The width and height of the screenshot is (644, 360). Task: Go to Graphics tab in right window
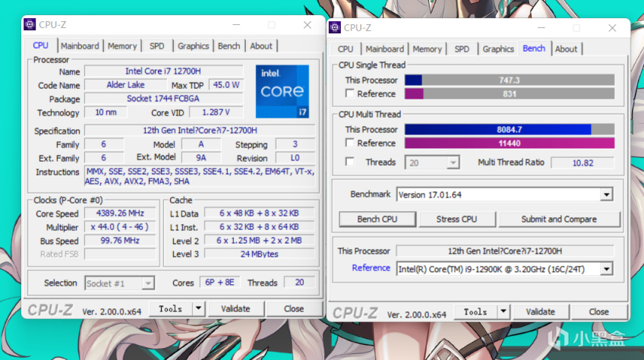click(498, 49)
